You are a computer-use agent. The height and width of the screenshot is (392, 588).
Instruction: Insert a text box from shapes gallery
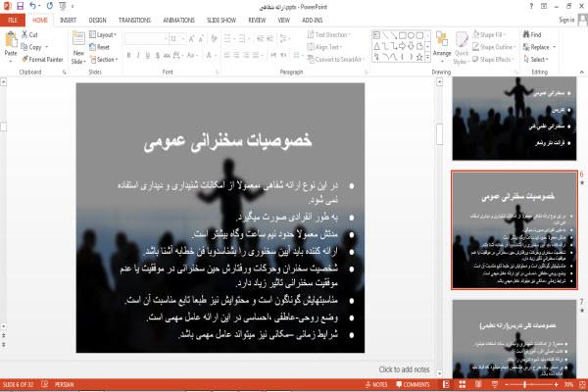pos(376,35)
